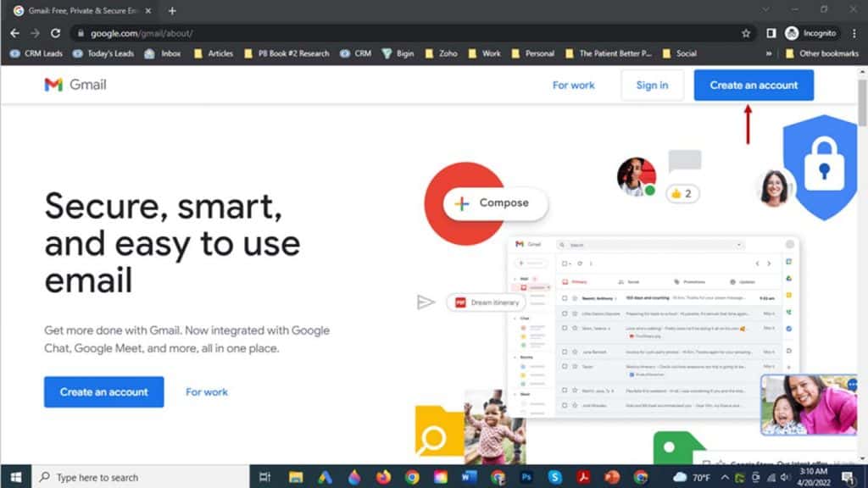The height and width of the screenshot is (488, 868).
Task: Open the teardrop-shaped app in taskbar
Action: click(354, 477)
